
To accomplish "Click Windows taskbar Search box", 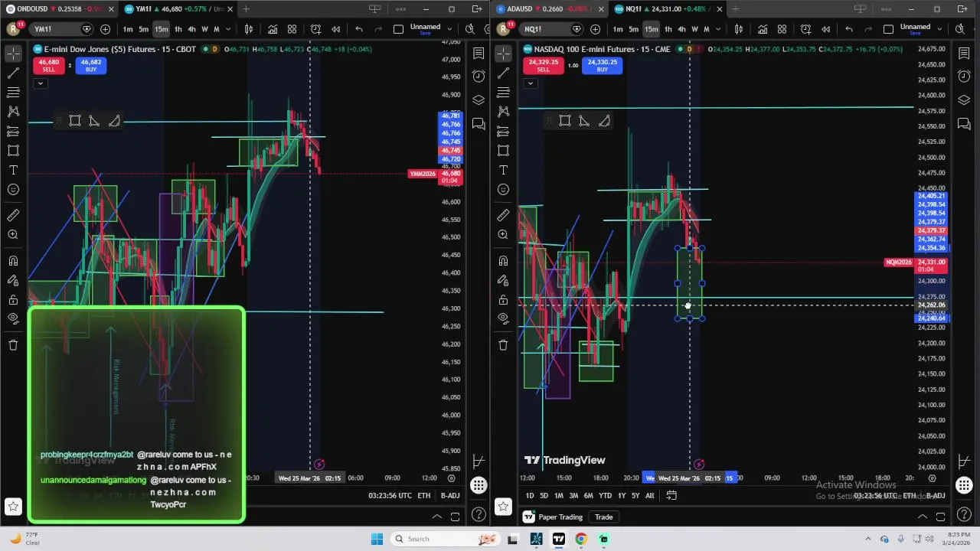I will [x=446, y=539].
